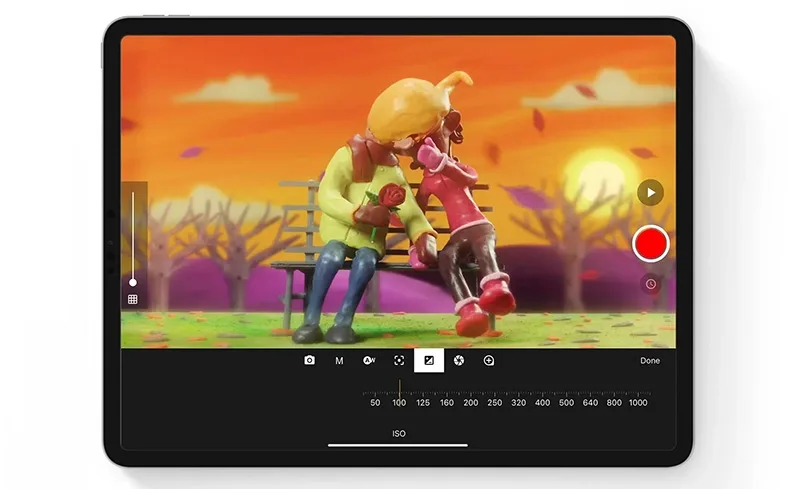The image size is (800, 489).
Task: Pick the 160 ISO value
Action: 447,403
